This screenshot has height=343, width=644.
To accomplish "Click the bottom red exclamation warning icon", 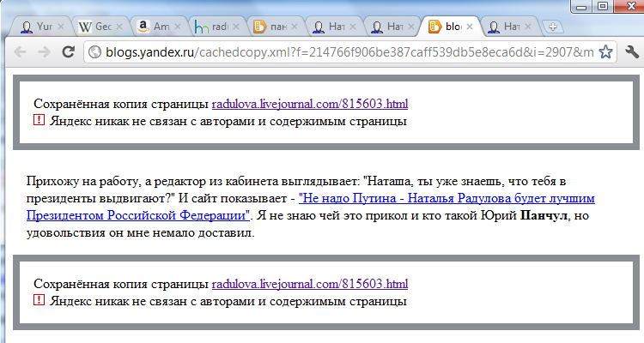I will click(x=39, y=300).
